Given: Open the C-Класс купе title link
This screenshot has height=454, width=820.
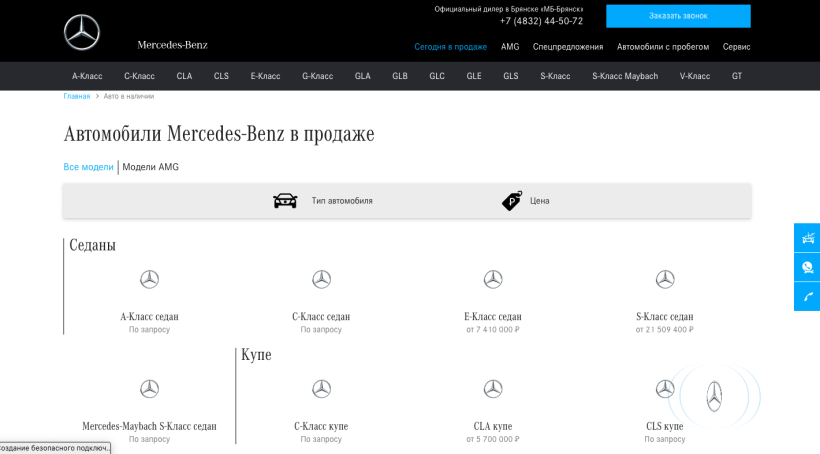Looking at the screenshot, I should click(321, 426).
